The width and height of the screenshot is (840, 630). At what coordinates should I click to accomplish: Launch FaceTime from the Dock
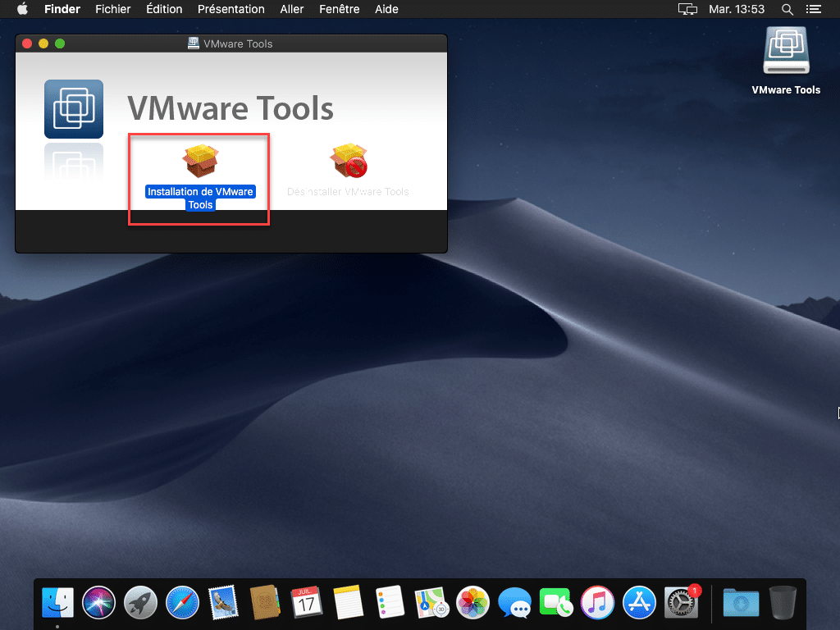[x=555, y=602]
